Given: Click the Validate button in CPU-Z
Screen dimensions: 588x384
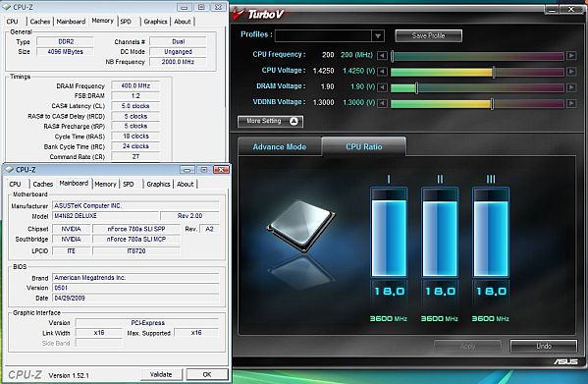Looking at the screenshot, I should pyautogui.click(x=161, y=374).
